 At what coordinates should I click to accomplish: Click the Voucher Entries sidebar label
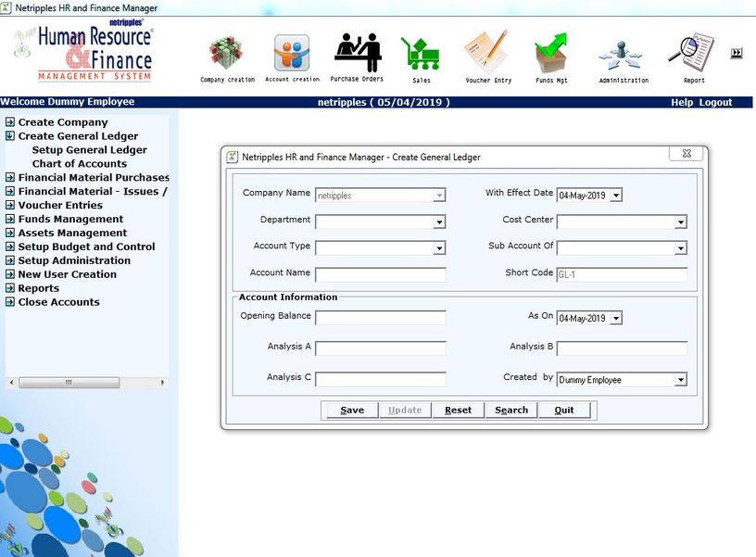click(60, 206)
